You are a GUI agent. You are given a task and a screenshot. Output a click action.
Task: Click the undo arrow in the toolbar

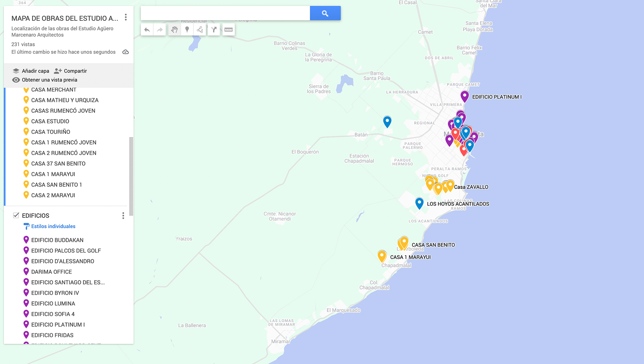point(147,30)
